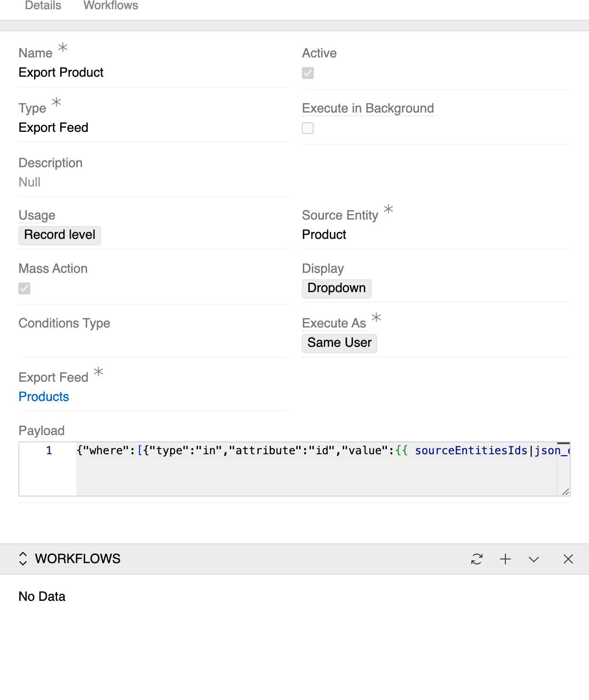Open the Products export feed link
This screenshot has width=589, height=700.
(x=44, y=396)
